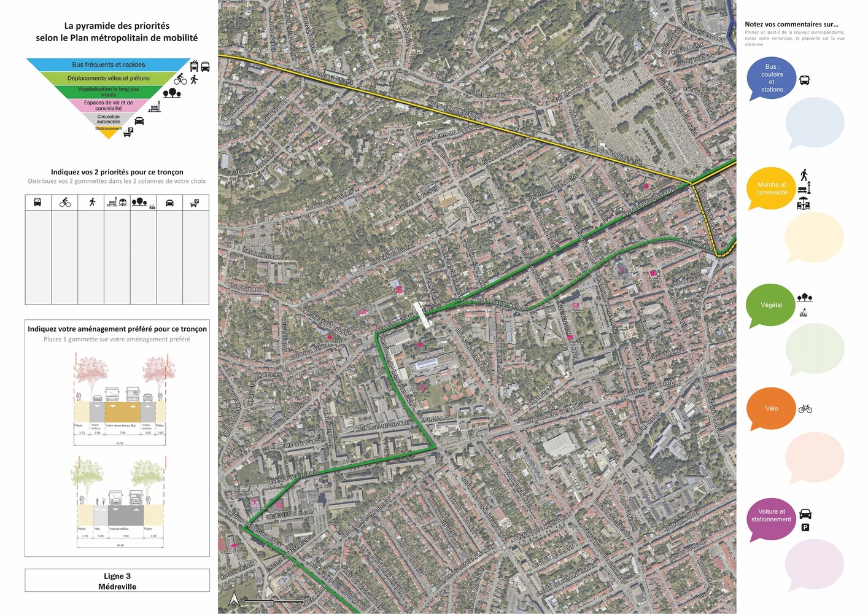
Task: Click the 'Ligne 3 Médreville' title box
Action: point(117,581)
